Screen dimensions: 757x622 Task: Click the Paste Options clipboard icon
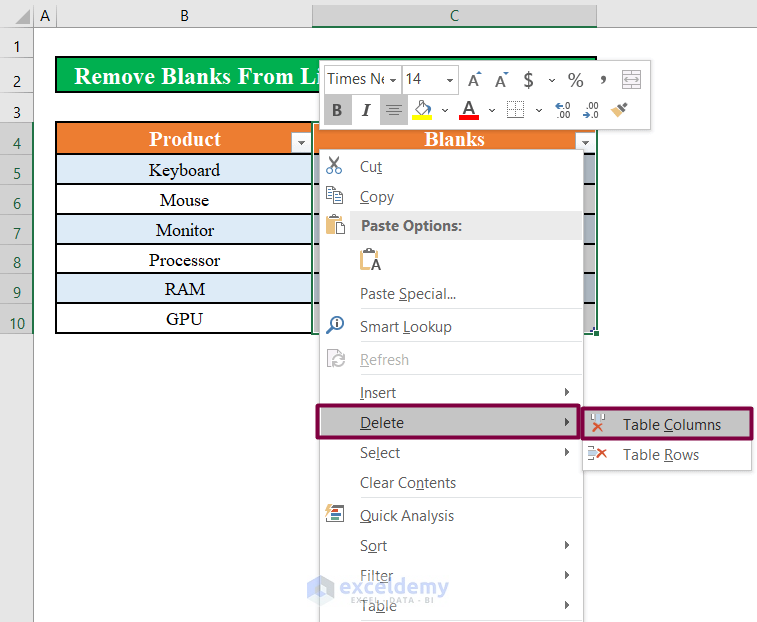click(335, 225)
